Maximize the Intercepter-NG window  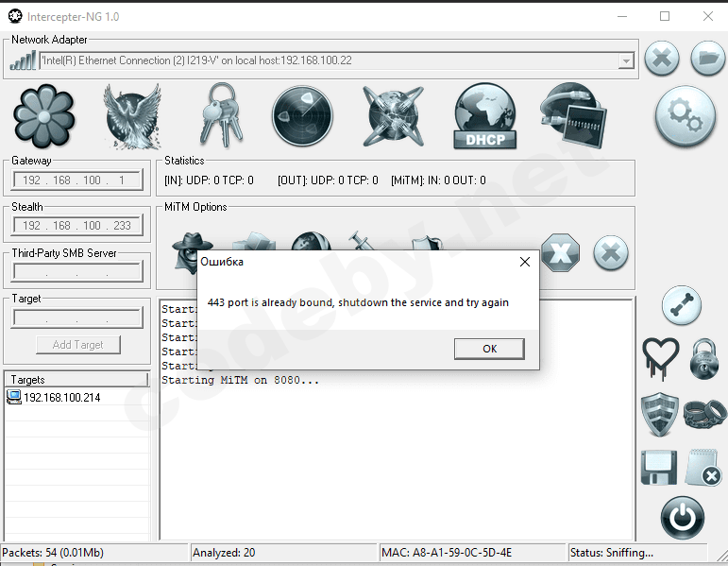point(665,17)
